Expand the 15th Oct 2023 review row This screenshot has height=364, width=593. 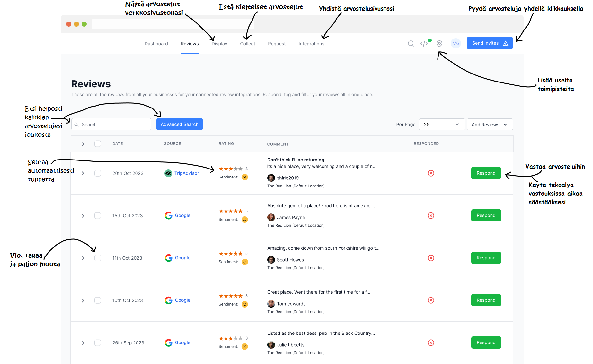pos(83,216)
